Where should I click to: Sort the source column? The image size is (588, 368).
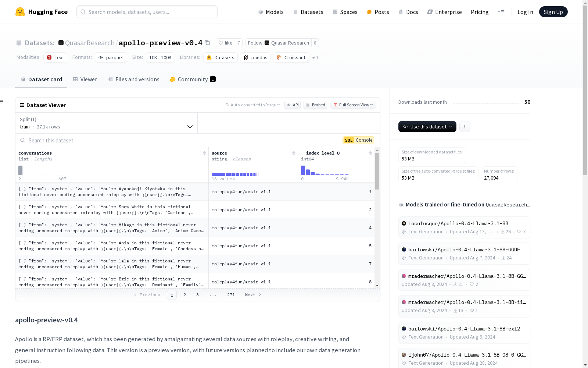click(294, 153)
